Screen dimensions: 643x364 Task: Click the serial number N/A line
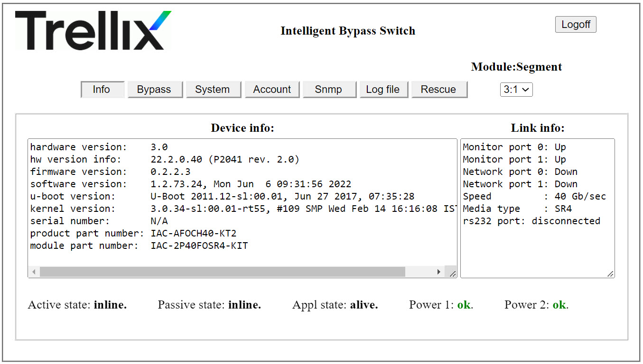tap(99, 221)
